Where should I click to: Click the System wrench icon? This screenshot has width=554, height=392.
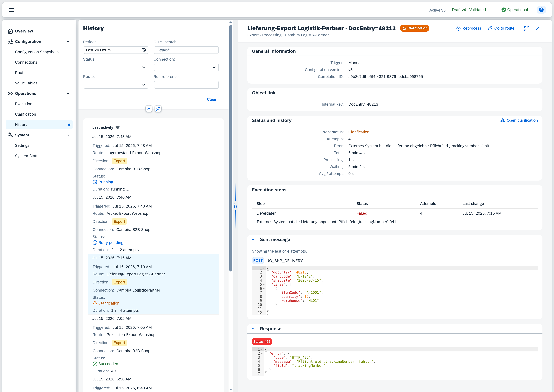point(10,135)
